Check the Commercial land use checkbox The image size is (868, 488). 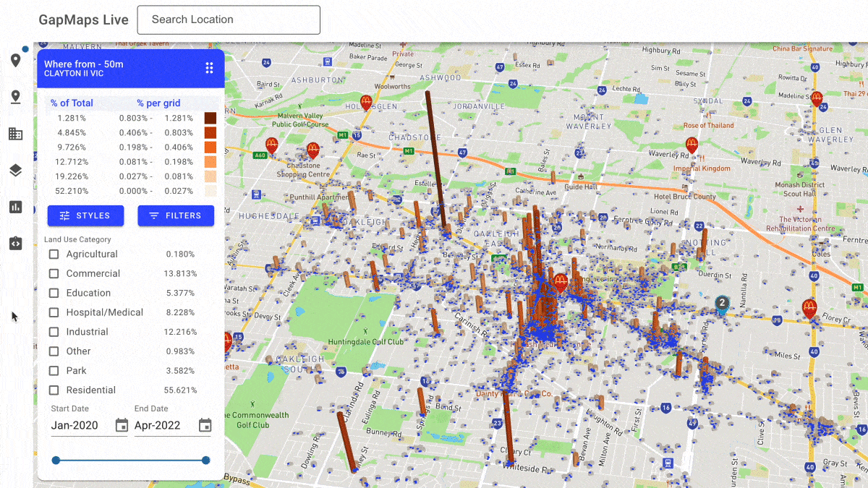click(x=54, y=274)
